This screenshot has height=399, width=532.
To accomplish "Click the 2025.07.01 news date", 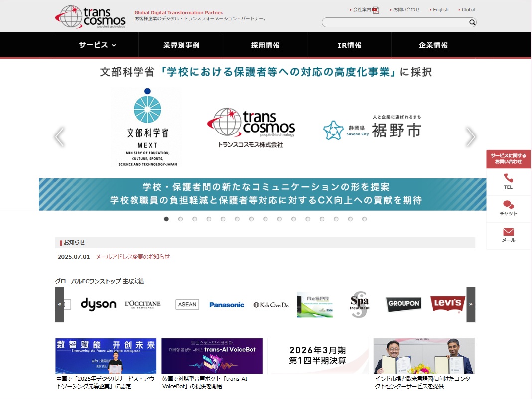I will pos(74,257).
